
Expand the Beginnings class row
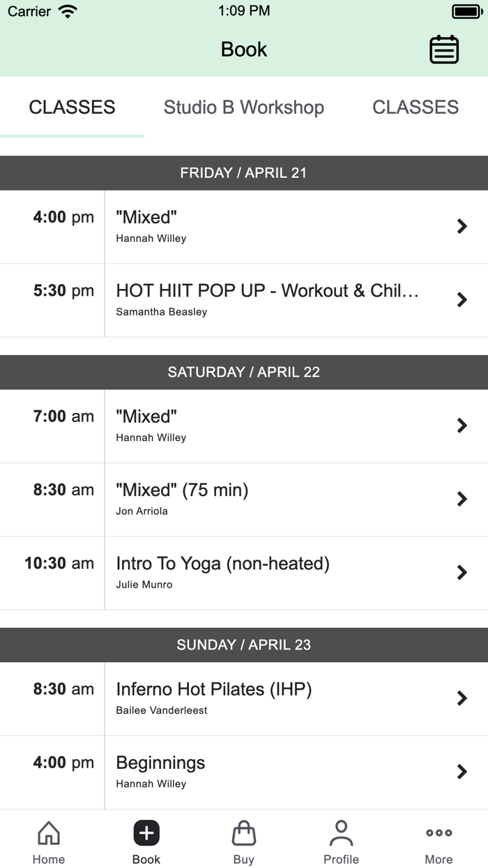point(462,772)
